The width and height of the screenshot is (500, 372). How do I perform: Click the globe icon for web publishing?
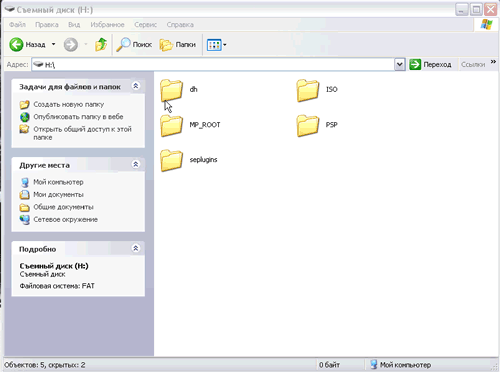point(25,117)
